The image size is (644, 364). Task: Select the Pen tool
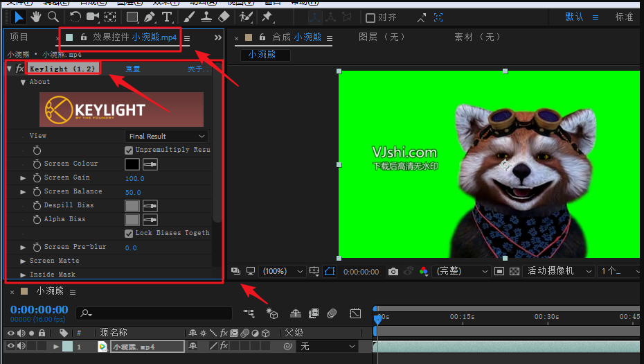point(150,17)
